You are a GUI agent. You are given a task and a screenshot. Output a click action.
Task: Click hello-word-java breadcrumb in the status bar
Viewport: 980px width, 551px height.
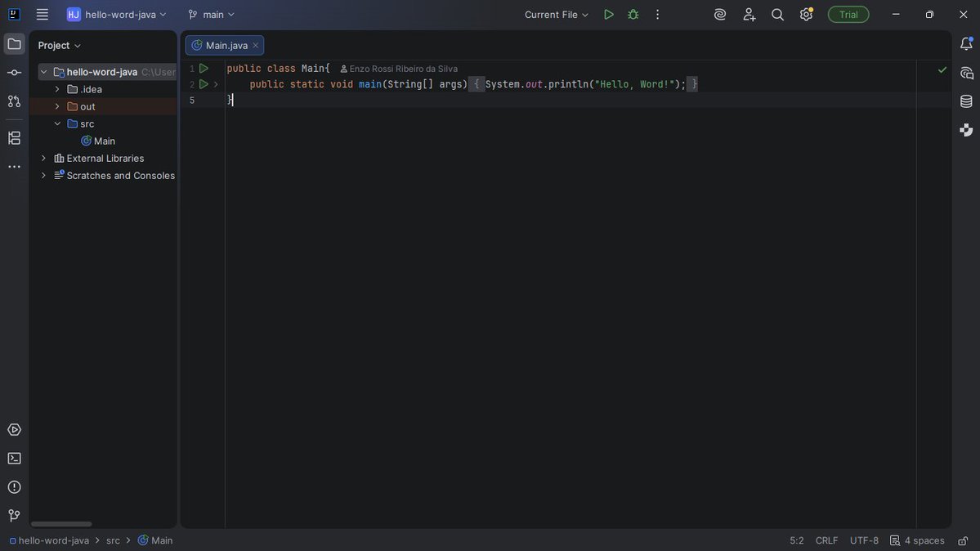click(49, 540)
